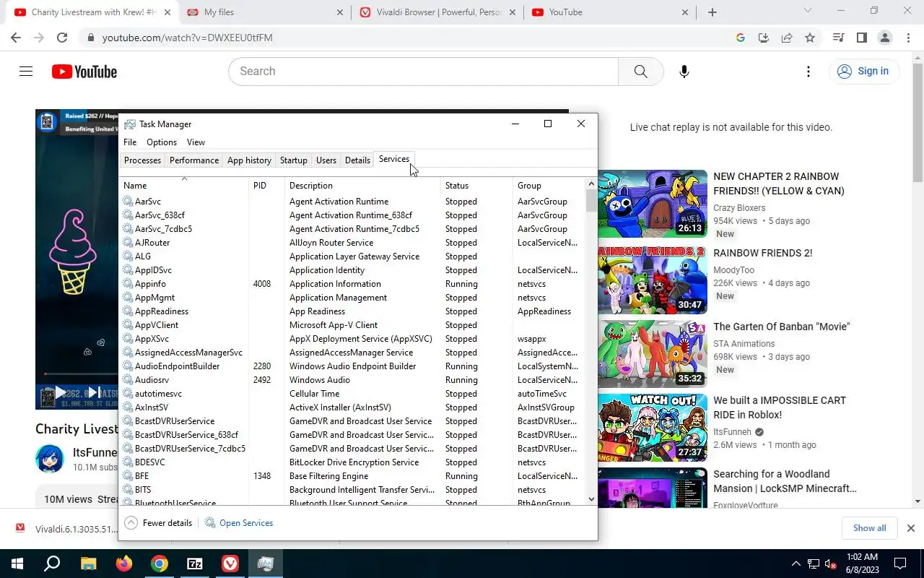Switch to Chrome in the taskbar
Image resolution: width=924 pixels, height=578 pixels.
click(x=159, y=564)
